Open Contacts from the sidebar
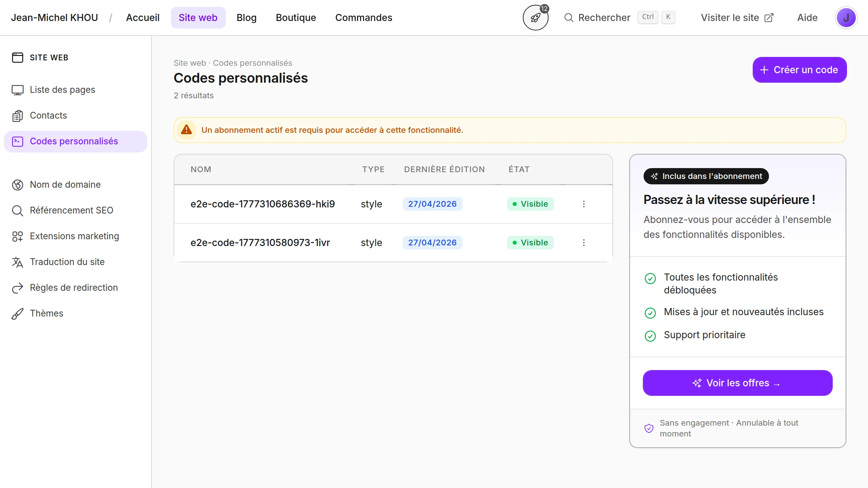 [48, 116]
